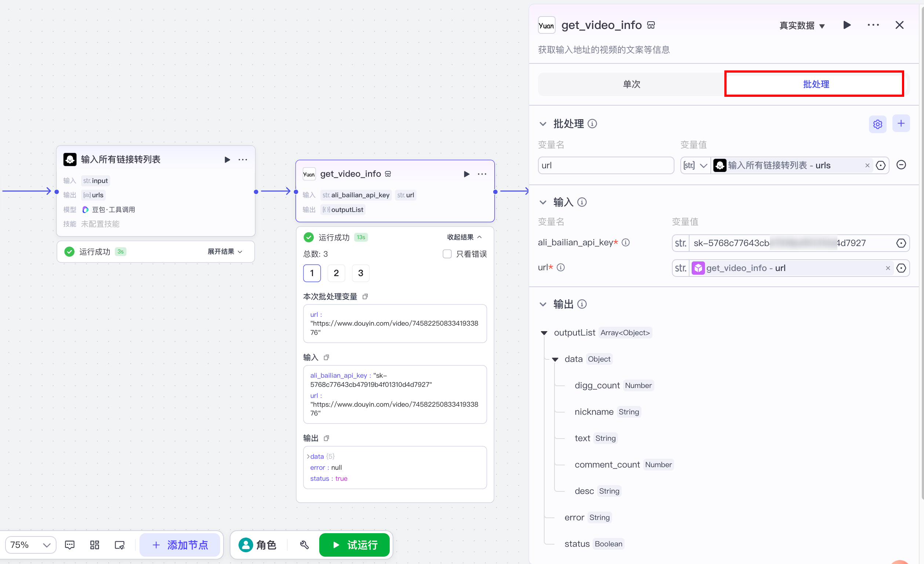Click the batch settings gear icon
Image resolution: width=924 pixels, height=564 pixels.
[x=877, y=124]
